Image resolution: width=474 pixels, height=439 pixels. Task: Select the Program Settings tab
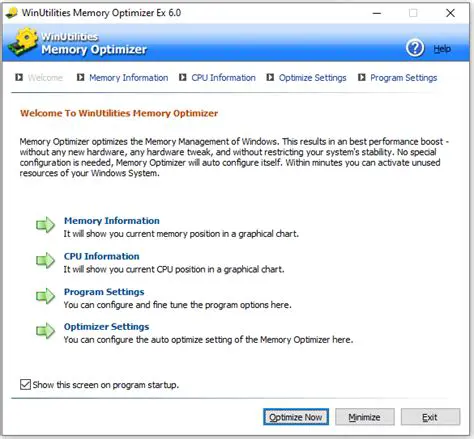click(x=404, y=78)
